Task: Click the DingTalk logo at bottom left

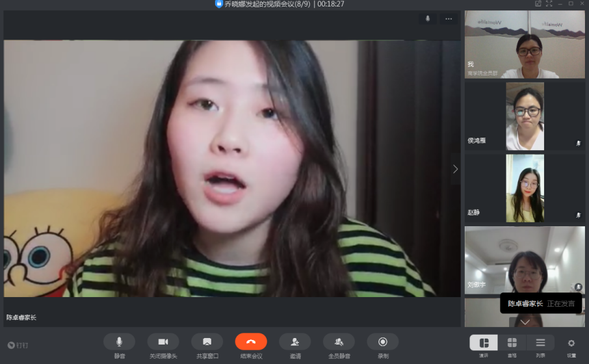Action: tap(18, 345)
